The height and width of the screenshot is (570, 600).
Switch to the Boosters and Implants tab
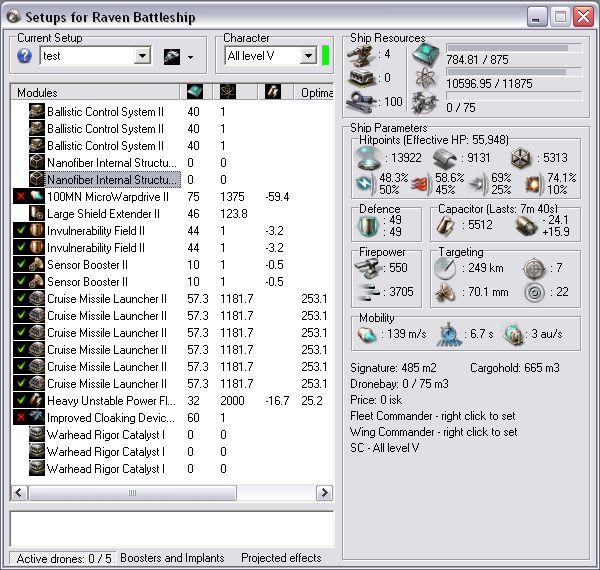(x=174, y=558)
